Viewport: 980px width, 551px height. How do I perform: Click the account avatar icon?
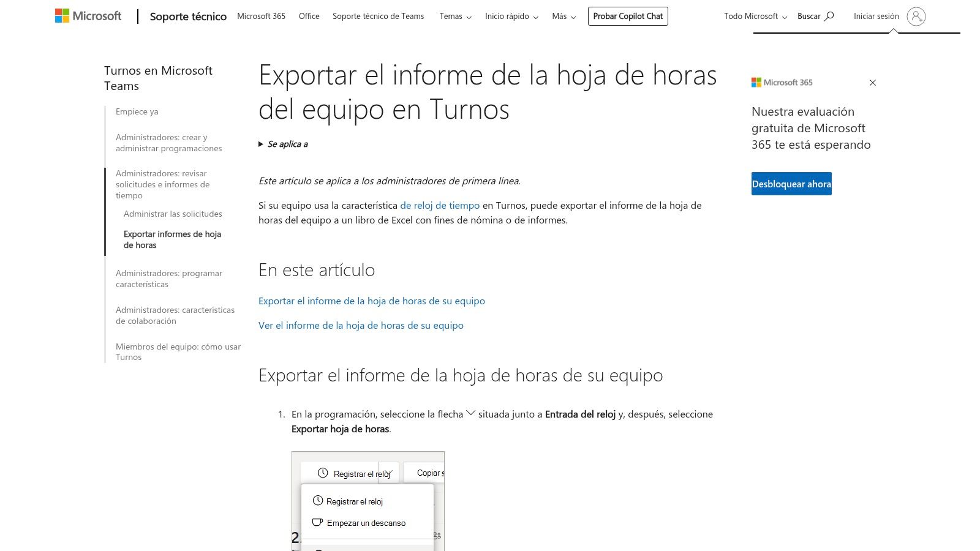(916, 17)
